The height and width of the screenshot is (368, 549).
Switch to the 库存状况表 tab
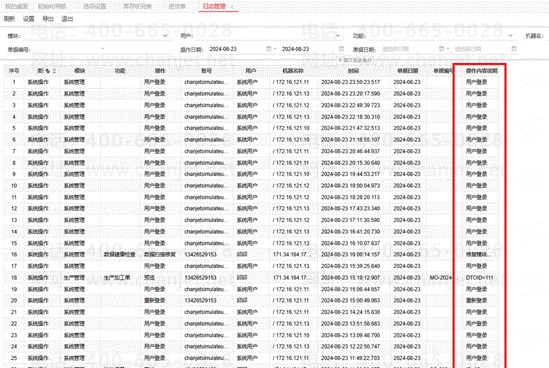click(x=137, y=6)
